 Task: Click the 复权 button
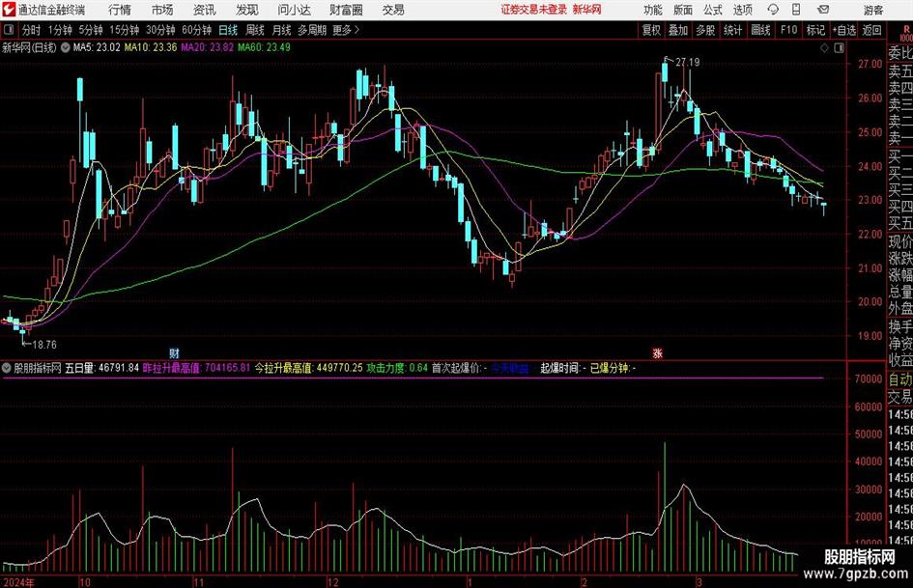[651, 30]
